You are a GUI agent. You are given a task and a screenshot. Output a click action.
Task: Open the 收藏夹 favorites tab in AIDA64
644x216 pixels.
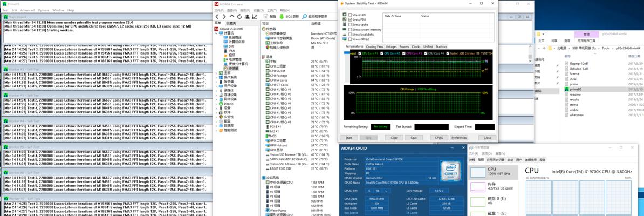(x=230, y=23)
